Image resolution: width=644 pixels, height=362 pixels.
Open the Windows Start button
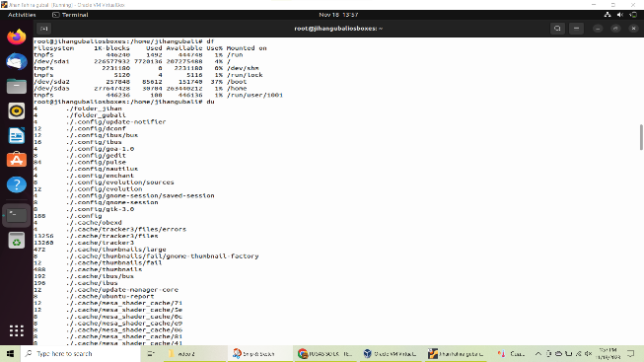click(10, 353)
